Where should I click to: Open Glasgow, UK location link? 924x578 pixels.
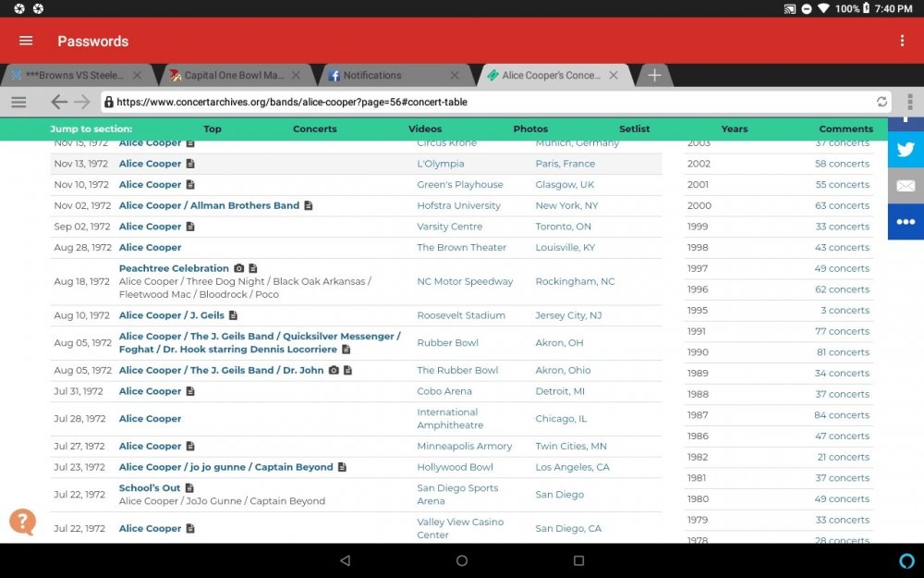(565, 185)
